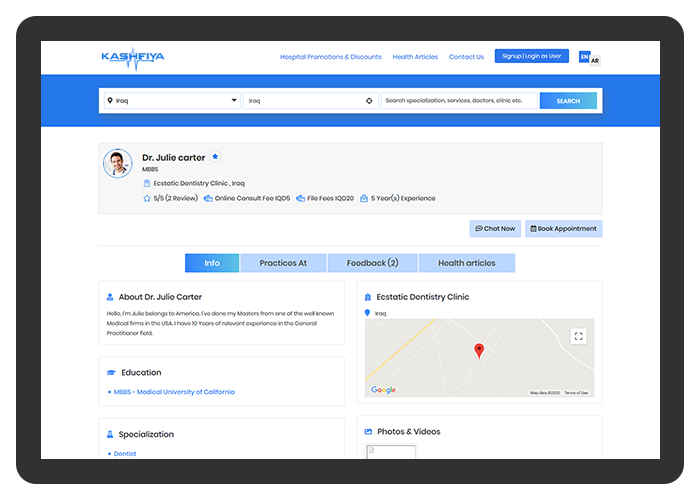Start a chat with Chat Now
Screen dimensions: 700x500
click(495, 229)
